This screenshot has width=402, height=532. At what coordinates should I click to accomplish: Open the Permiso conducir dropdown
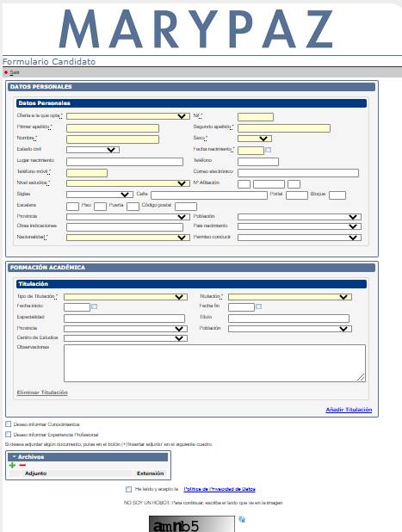point(300,238)
